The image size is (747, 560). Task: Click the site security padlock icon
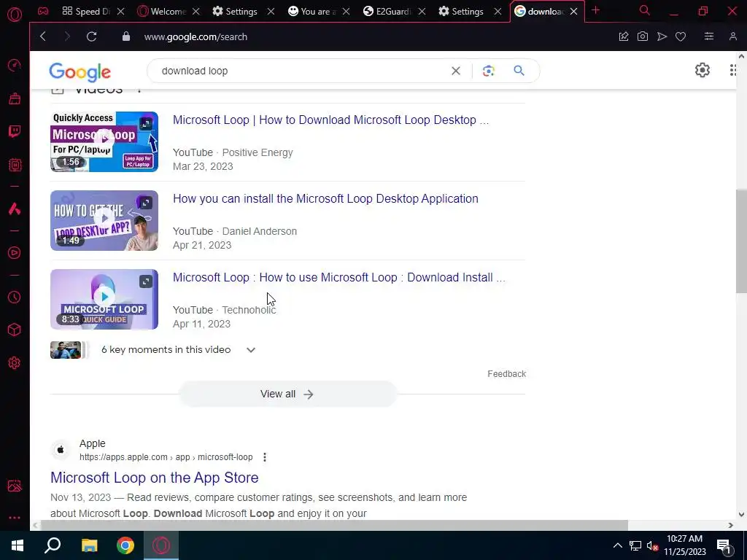[x=126, y=36]
